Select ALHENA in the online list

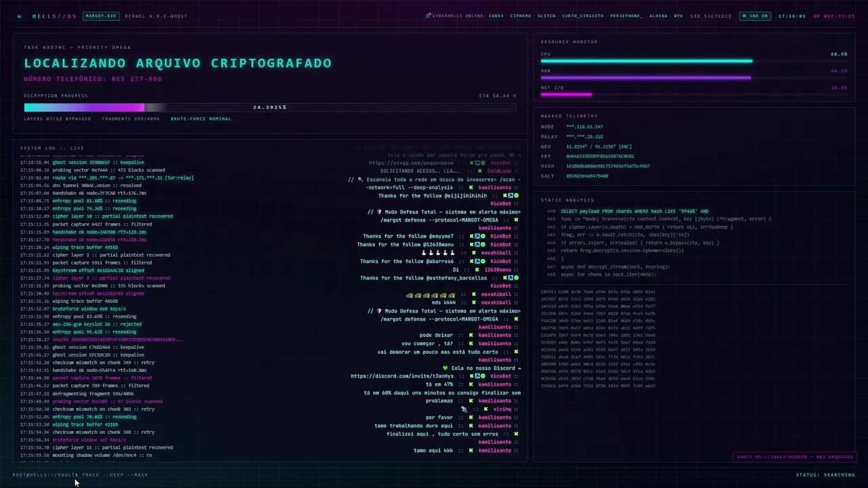click(x=658, y=16)
